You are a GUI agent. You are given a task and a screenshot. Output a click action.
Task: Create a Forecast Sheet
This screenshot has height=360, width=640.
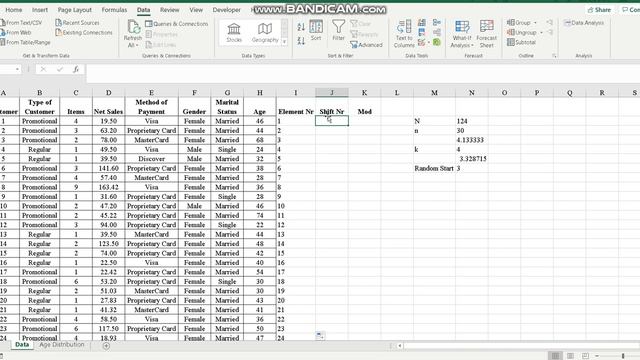[x=487, y=33]
